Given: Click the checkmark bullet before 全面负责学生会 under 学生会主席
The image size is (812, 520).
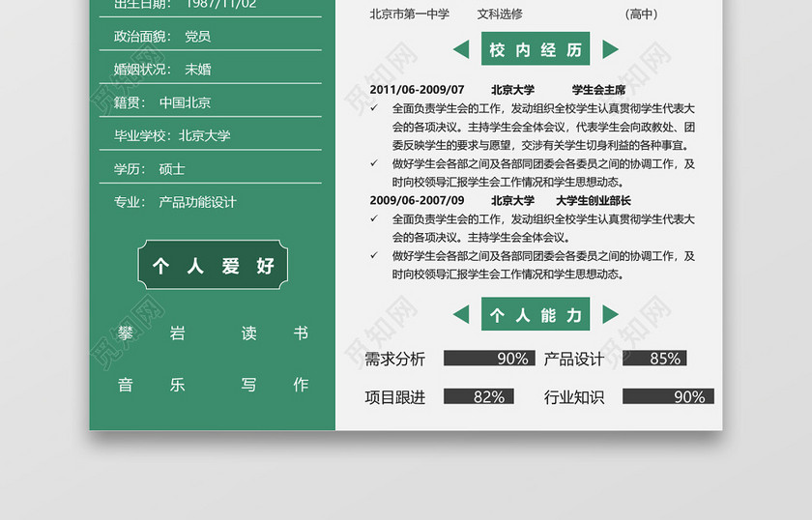Looking at the screenshot, I should click(374, 107).
